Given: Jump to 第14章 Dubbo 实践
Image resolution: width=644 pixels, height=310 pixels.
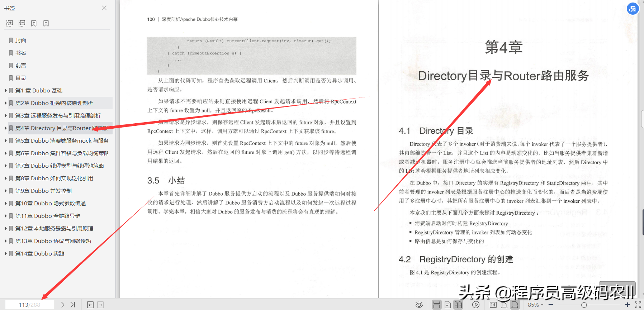Looking at the screenshot, I should point(40,254).
